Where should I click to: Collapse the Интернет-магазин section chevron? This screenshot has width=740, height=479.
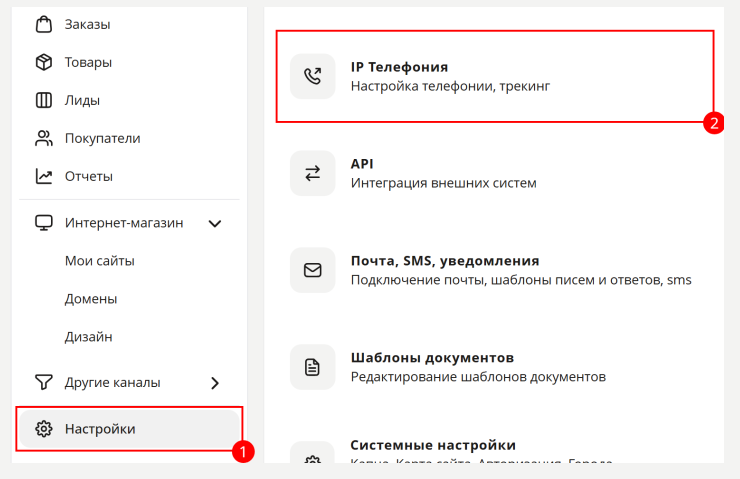pos(215,223)
